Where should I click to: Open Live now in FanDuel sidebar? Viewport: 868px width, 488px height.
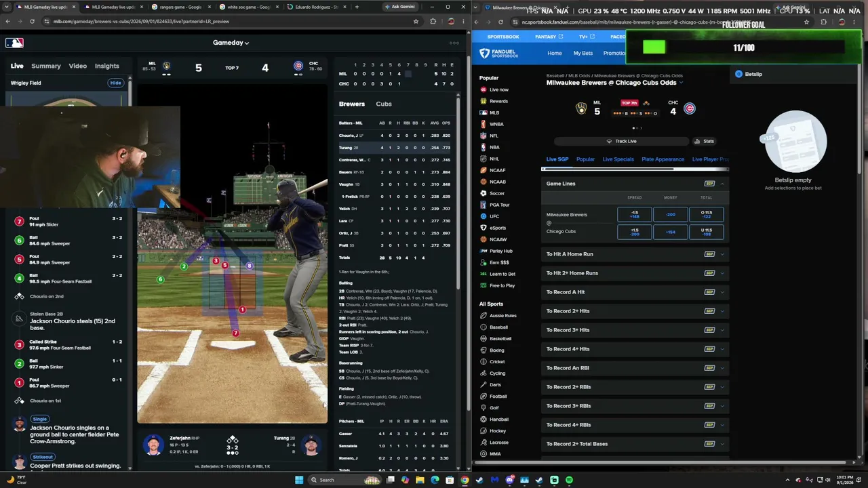coord(498,89)
